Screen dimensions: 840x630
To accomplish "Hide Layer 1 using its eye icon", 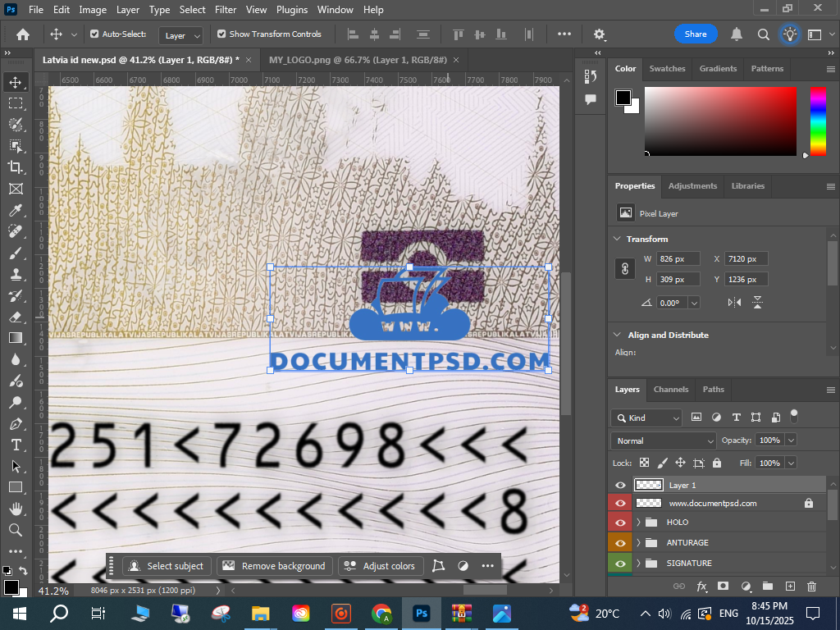I will 620,485.
